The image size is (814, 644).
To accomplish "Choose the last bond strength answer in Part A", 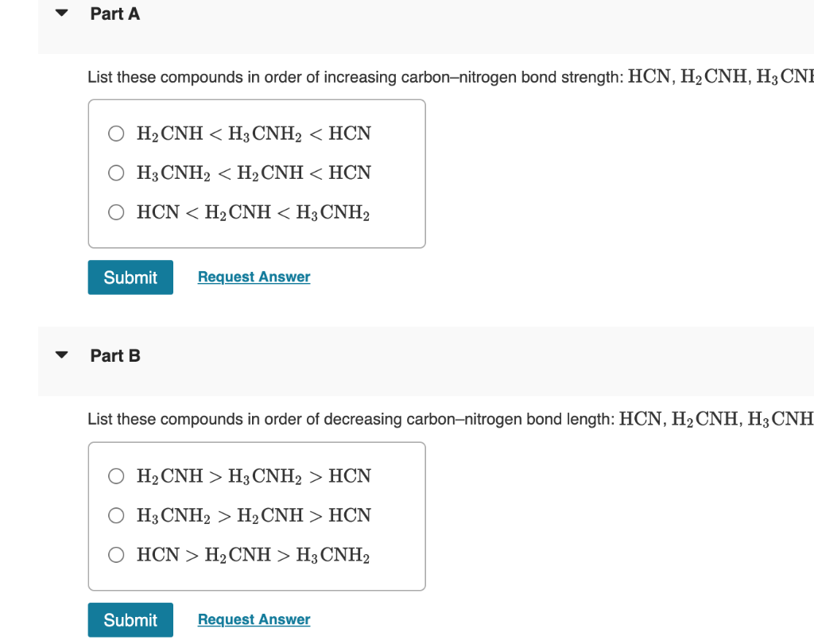I will point(116,212).
